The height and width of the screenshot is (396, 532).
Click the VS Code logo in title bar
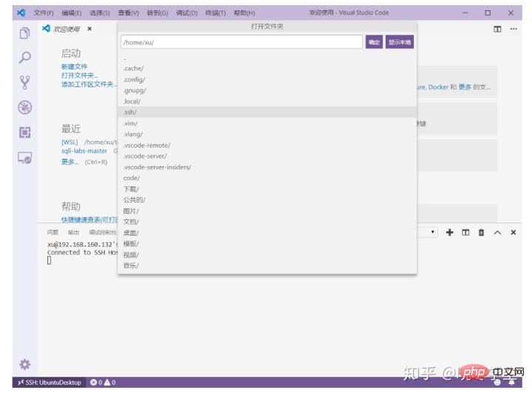21,13
